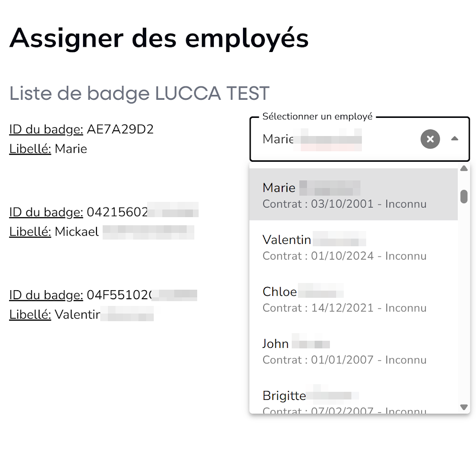Click the AE7A29D2 badge ID text
Image resolution: width=476 pixels, height=451 pixels.
coord(120,129)
